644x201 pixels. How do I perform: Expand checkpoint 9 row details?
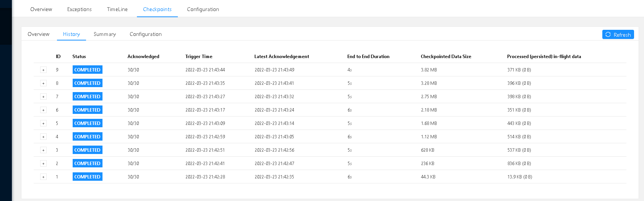43,70
